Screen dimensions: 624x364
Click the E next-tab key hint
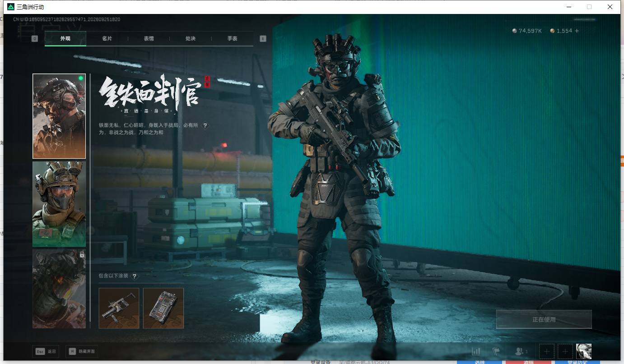263,39
